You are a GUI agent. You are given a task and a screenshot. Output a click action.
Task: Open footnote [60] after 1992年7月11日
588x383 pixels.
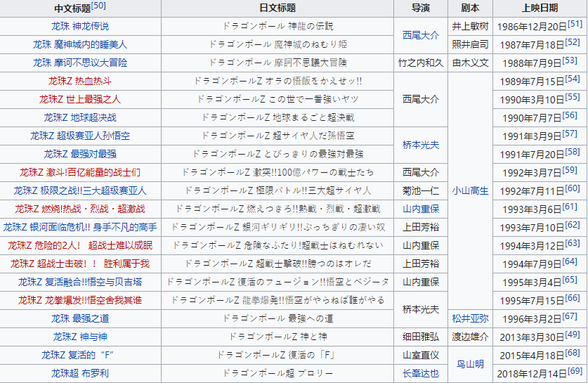573,188
